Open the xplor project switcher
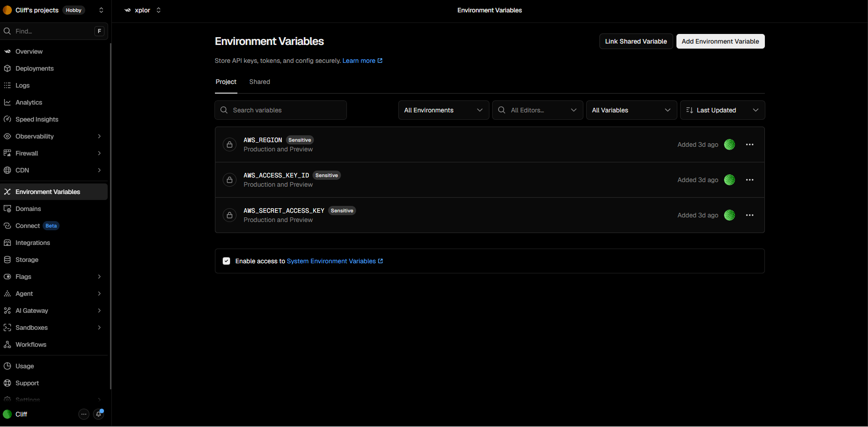The height and width of the screenshot is (427, 868). coord(159,10)
